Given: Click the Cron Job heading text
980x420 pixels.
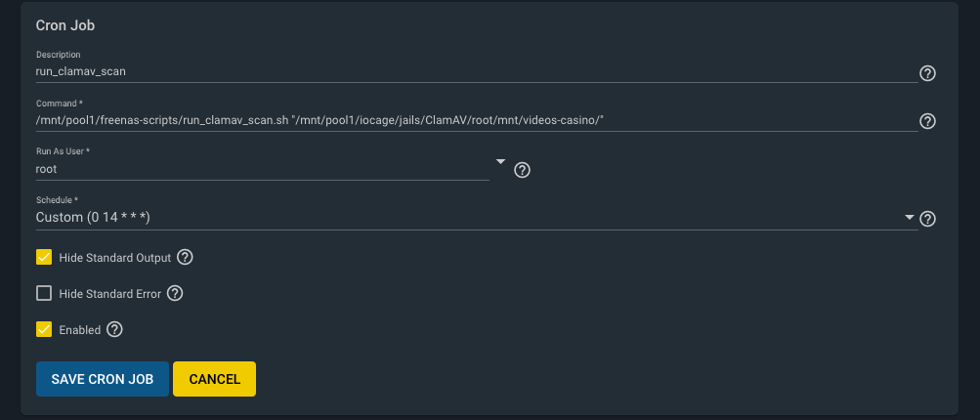Looking at the screenshot, I should [x=65, y=25].
